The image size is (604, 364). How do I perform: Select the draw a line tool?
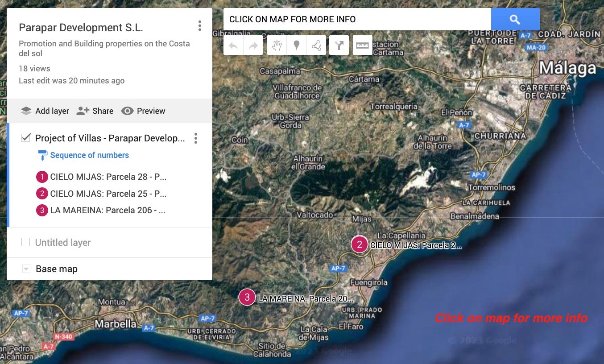(317, 45)
